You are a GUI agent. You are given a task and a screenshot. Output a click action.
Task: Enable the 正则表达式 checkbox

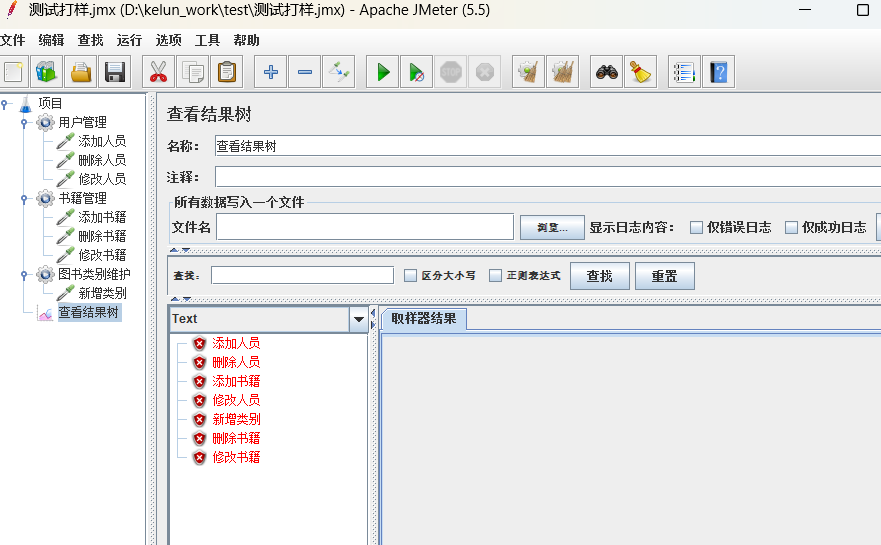pos(495,275)
